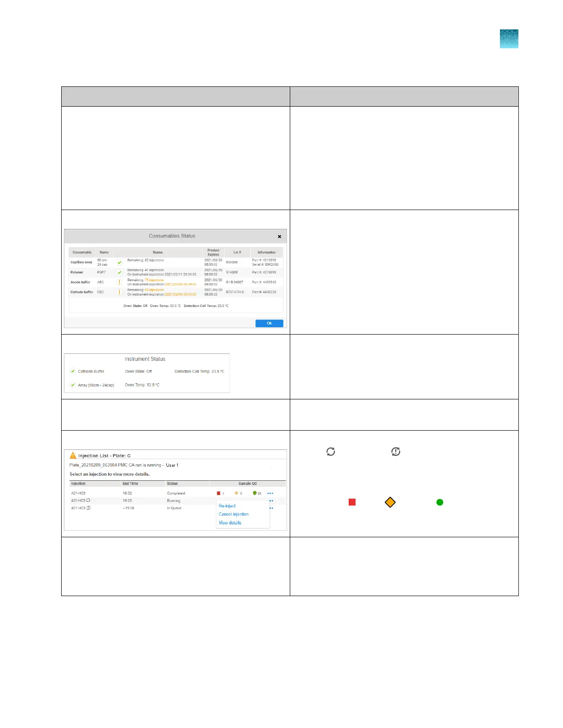The width and height of the screenshot is (563, 728).
Task: Click lot number 51-B-34007
Action: (235, 282)
